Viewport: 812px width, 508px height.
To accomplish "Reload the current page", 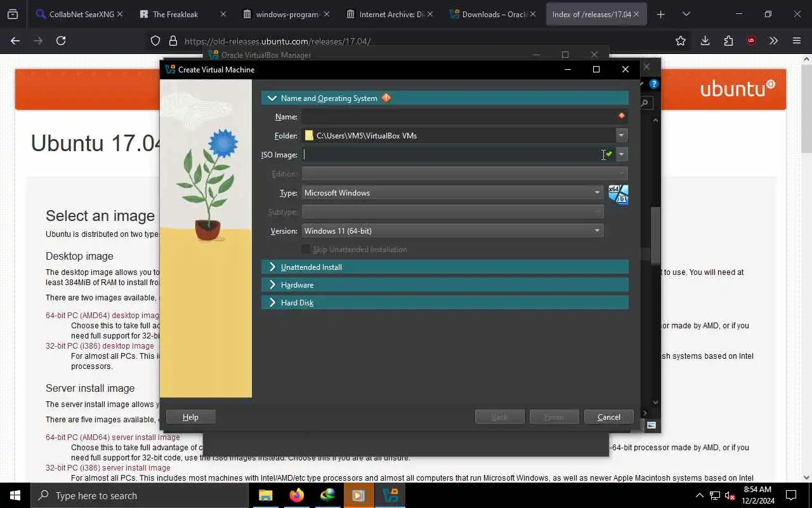I will [x=61, y=41].
